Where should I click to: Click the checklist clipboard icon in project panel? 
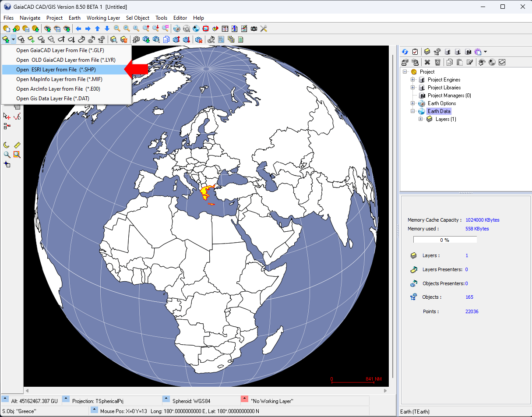point(415,52)
